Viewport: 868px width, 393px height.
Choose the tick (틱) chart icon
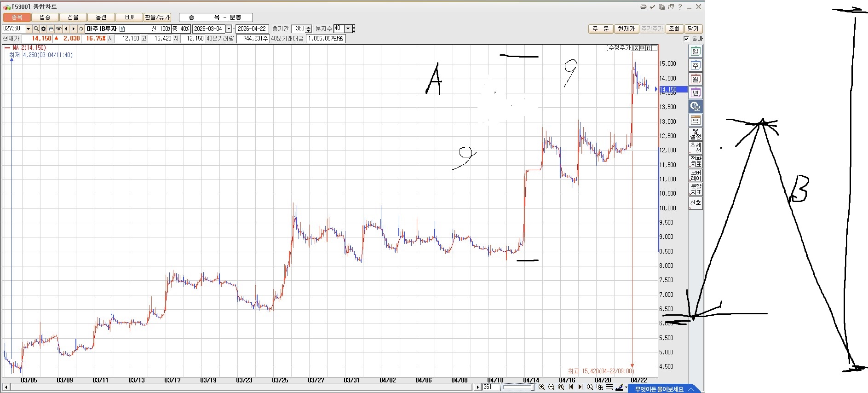tap(695, 121)
